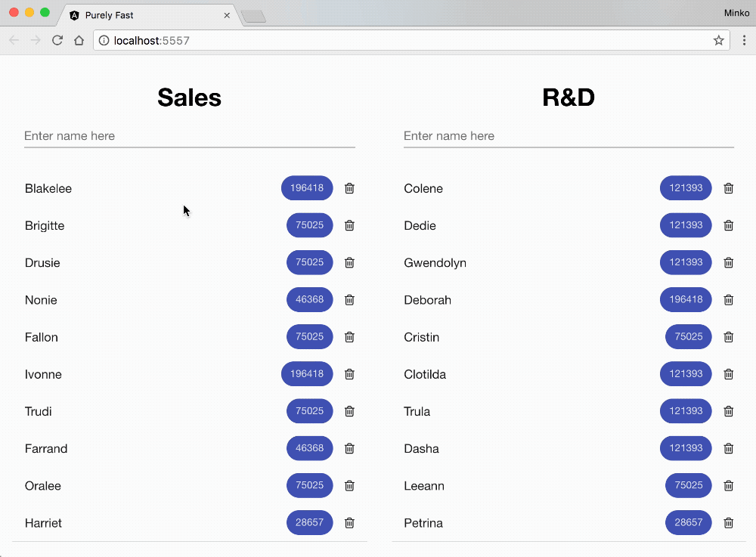Reload the page in the browser
Image resolution: width=756 pixels, height=557 pixels.
pos(57,41)
